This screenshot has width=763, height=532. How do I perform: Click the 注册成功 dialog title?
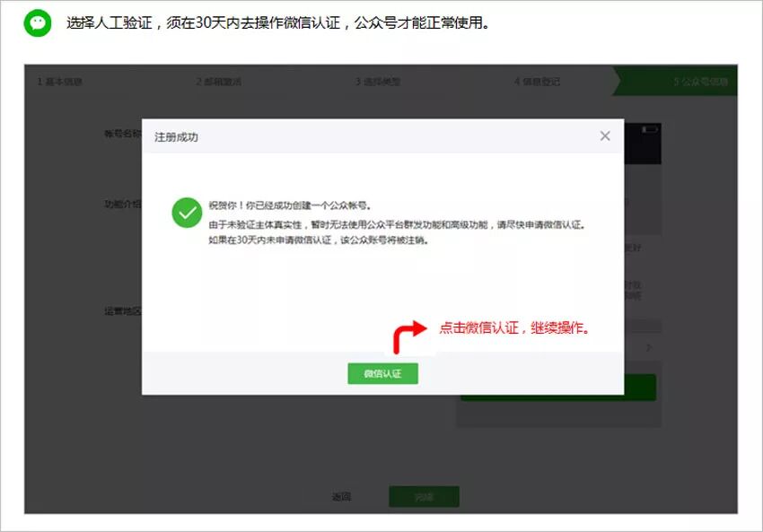pyautogui.click(x=176, y=137)
